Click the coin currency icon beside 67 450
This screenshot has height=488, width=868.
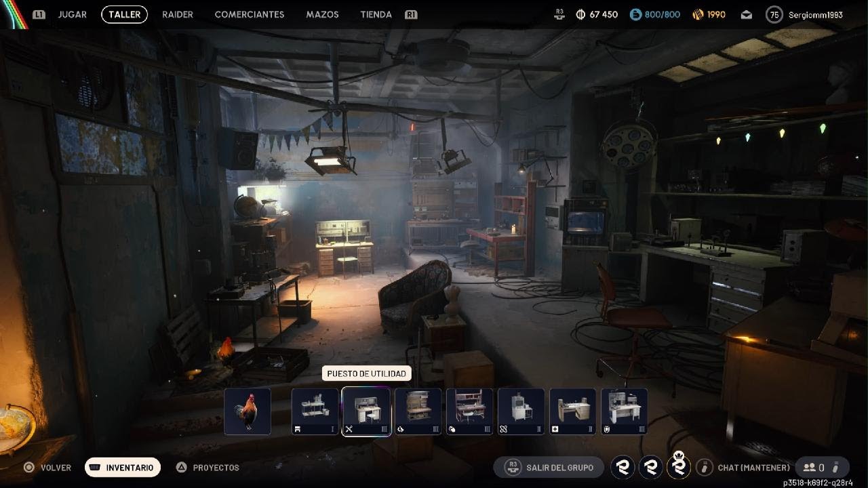pos(580,14)
